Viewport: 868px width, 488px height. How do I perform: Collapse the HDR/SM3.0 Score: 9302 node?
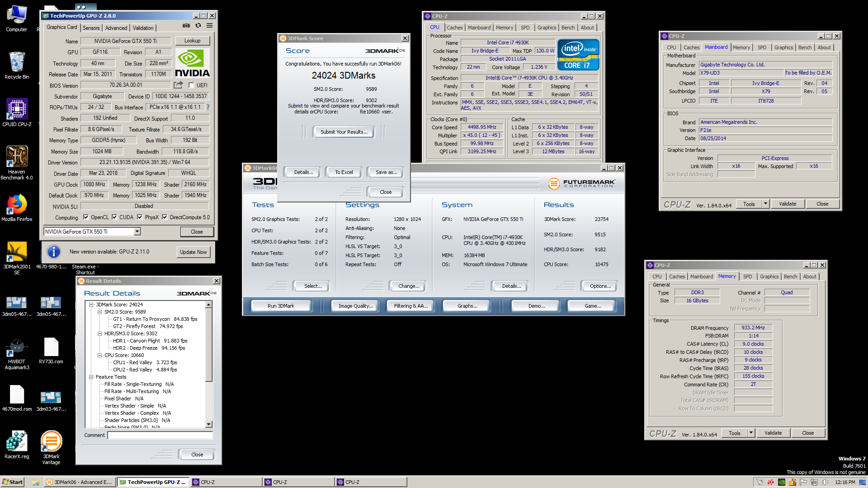[x=100, y=333]
